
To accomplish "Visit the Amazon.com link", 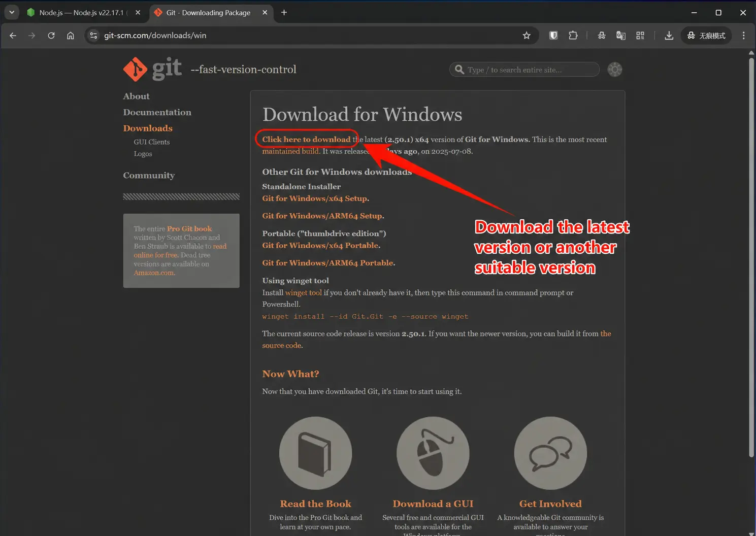I will [154, 273].
